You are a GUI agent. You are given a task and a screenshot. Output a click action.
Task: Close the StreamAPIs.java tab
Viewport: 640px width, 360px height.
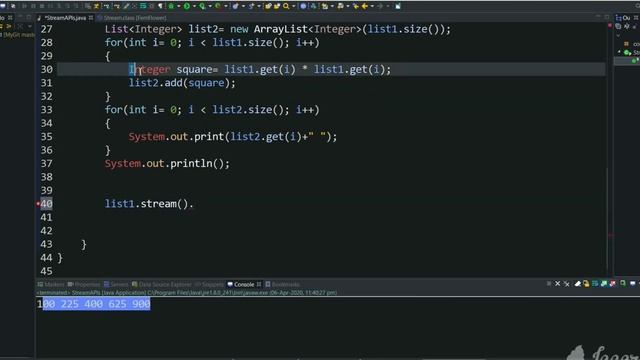pos(91,18)
